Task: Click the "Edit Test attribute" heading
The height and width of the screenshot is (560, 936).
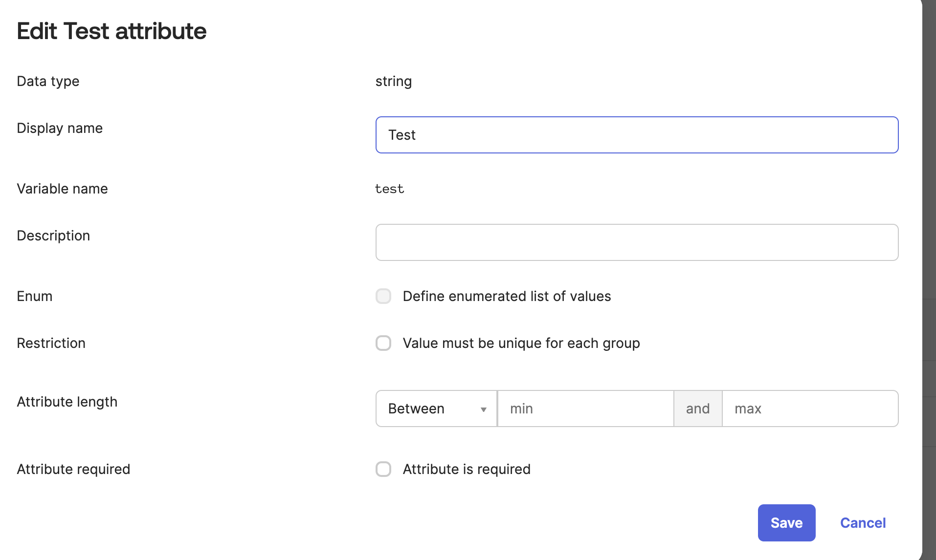Action: 111,31
